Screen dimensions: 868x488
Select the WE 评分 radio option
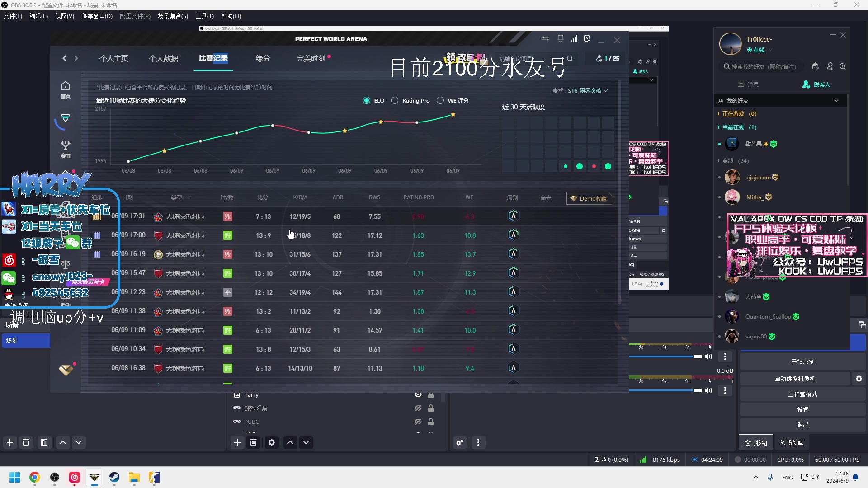tap(440, 100)
